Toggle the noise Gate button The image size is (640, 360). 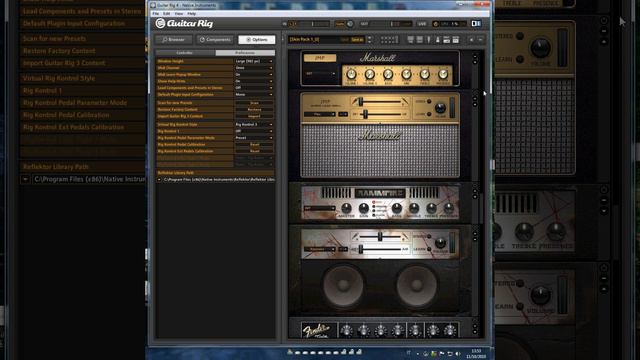tap(340, 24)
